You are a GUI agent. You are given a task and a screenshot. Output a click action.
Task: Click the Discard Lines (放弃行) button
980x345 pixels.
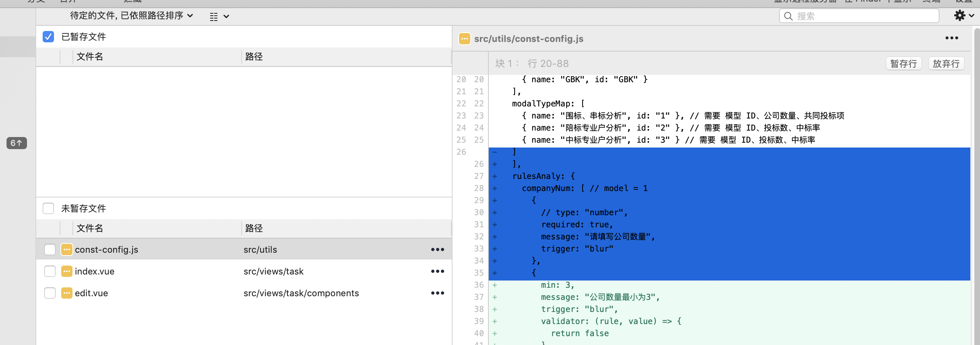(946, 64)
